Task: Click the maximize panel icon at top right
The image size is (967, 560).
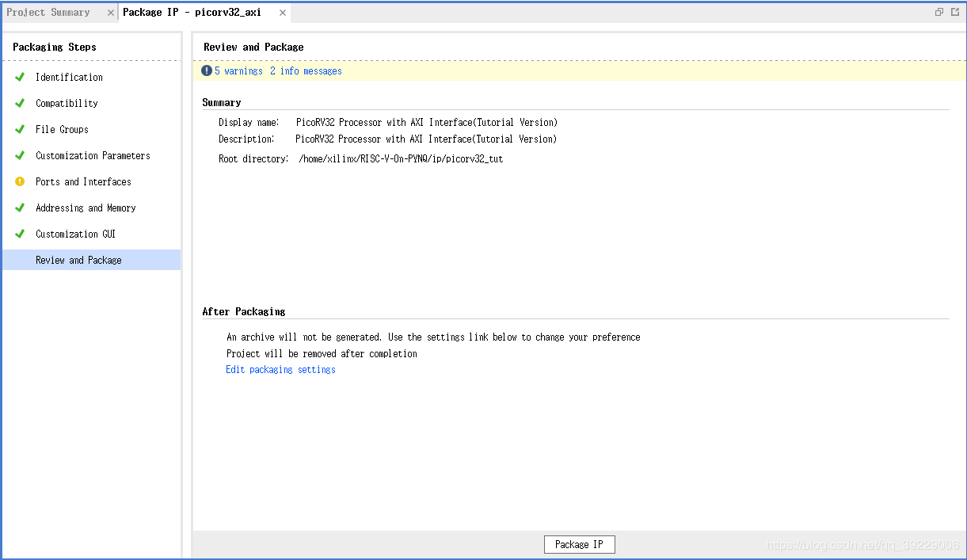Action: click(x=955, y=12)
